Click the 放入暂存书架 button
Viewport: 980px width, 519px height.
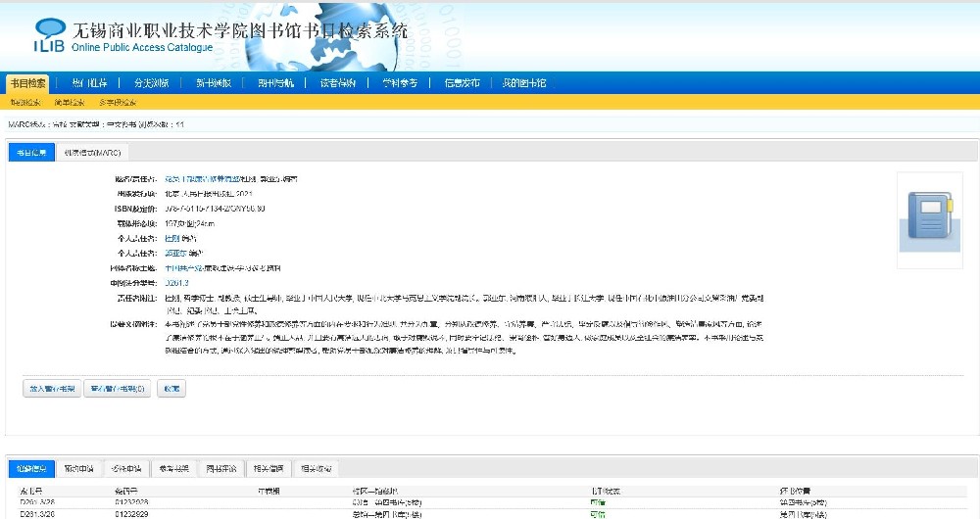pyautogui.click(x=51, y=389)
